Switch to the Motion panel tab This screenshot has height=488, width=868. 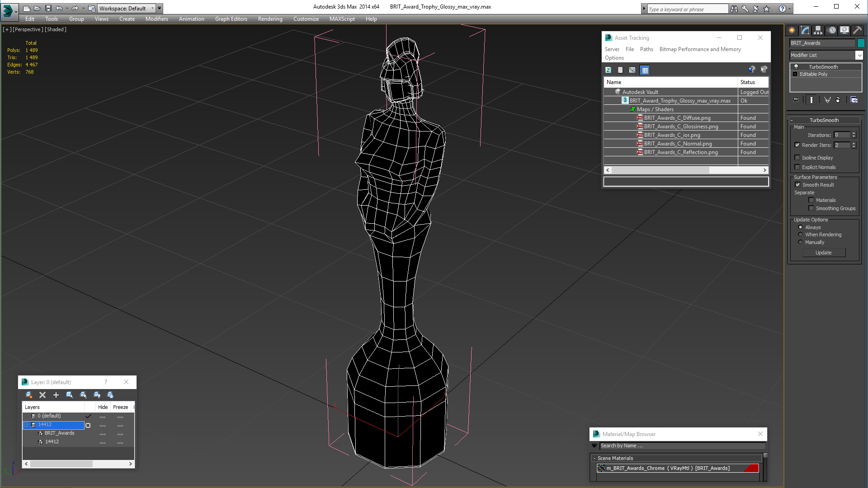[x=831, y=30]
